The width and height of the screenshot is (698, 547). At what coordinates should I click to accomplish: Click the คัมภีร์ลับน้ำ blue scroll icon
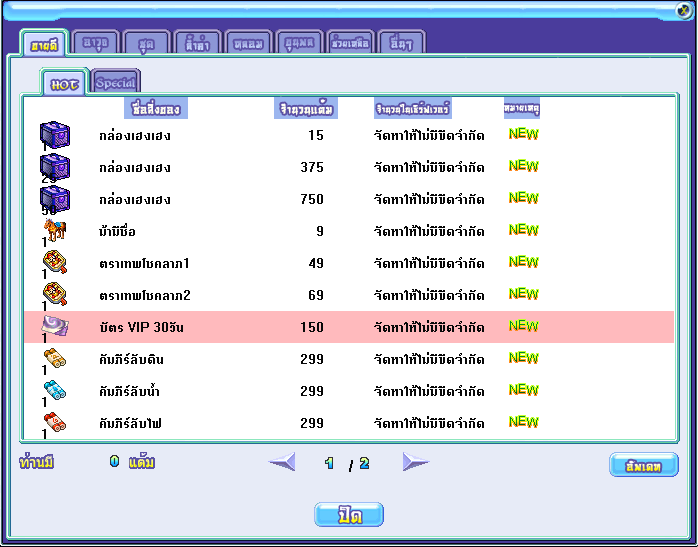pos(54,391)
